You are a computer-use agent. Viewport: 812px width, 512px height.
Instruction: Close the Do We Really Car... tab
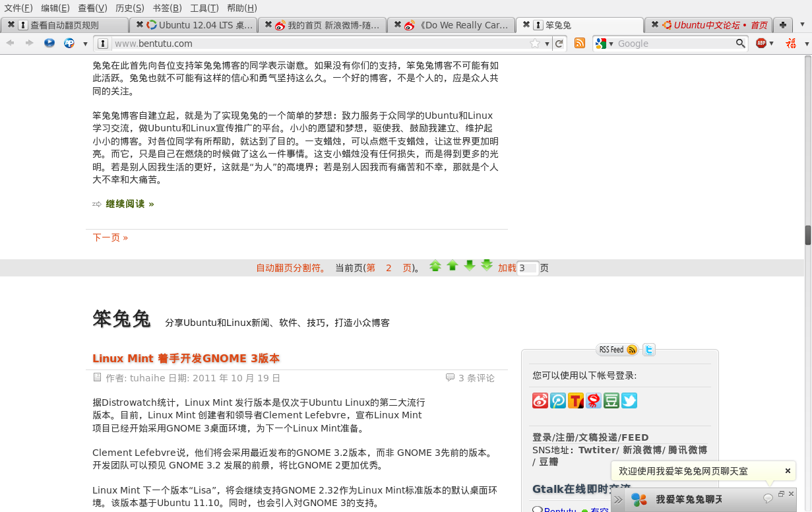click(398, 24)
